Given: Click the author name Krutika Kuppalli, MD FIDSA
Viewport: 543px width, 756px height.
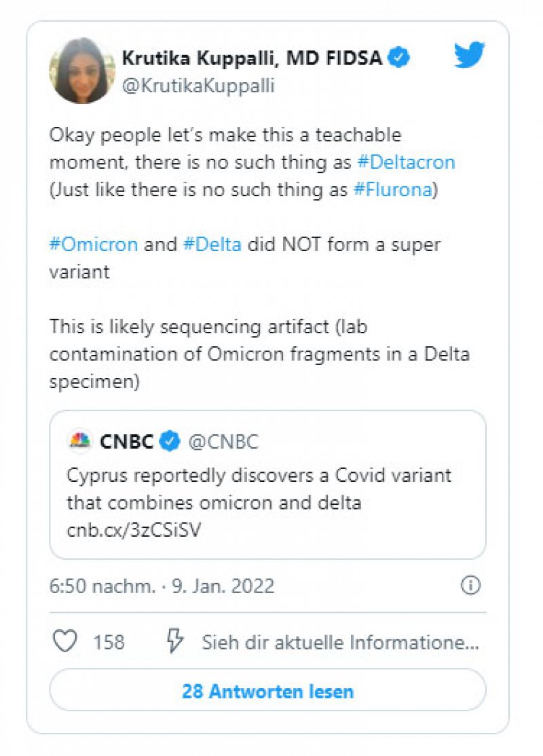Looking at the screenshot, I should (254, 58).
